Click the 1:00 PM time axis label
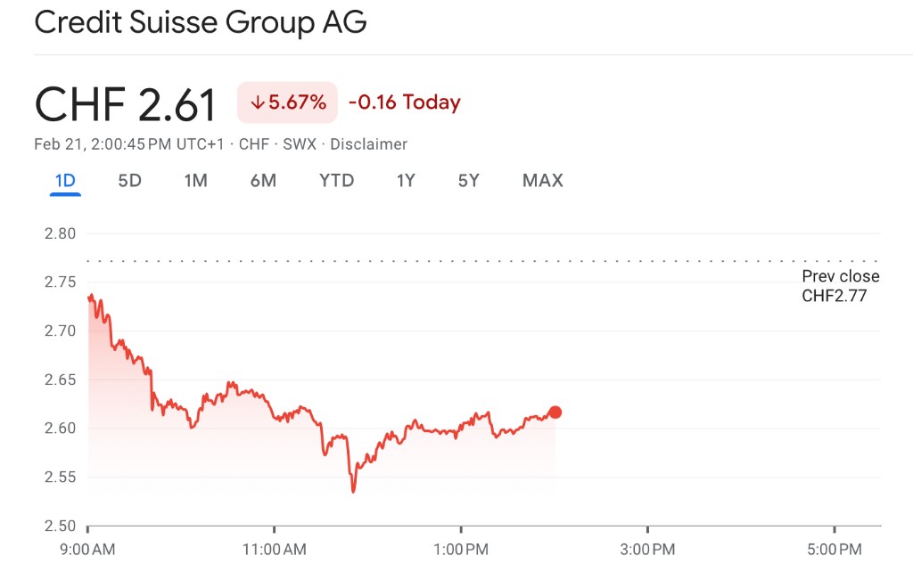 pos(461,550)
